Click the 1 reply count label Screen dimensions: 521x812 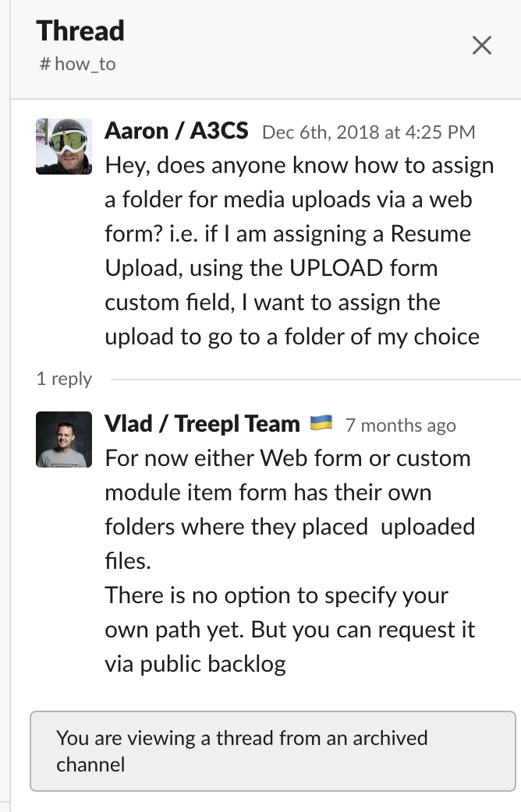pos(64,379)
